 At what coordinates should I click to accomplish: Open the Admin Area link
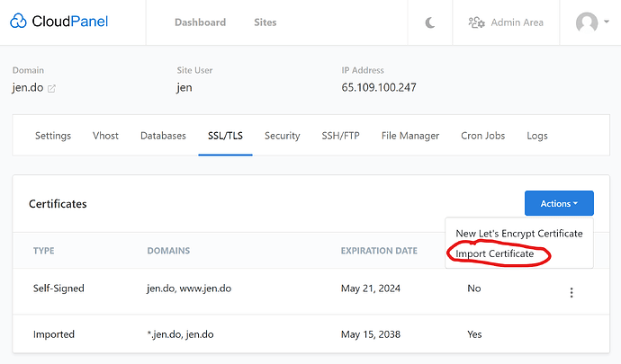click(517, 22)
